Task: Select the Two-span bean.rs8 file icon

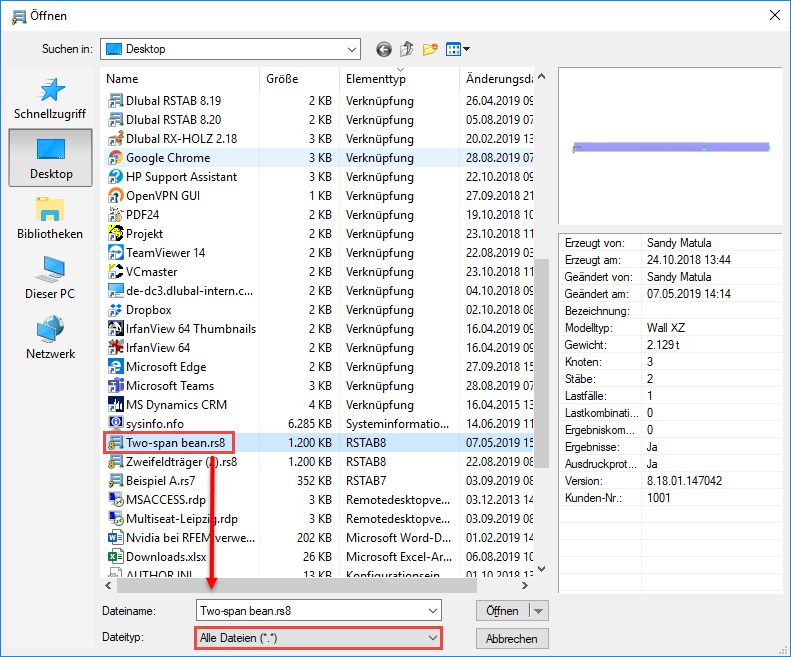Action: pyautogui.click(x=116, y=443)
